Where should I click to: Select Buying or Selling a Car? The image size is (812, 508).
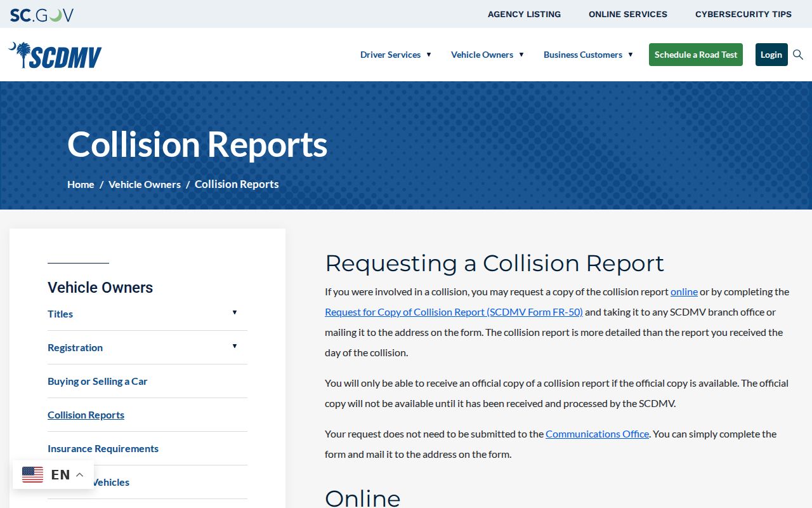click(97, 381)
